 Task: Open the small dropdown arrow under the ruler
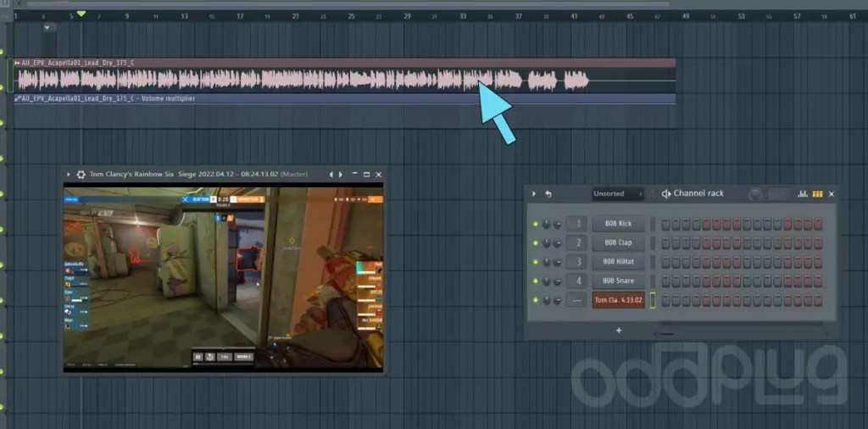[47, 26]
